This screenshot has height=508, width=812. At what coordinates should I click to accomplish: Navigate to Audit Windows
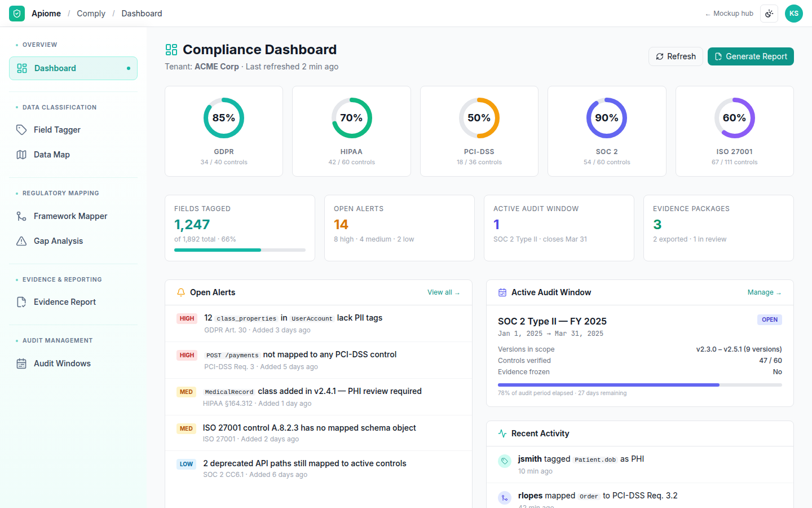tap(73, 364)
